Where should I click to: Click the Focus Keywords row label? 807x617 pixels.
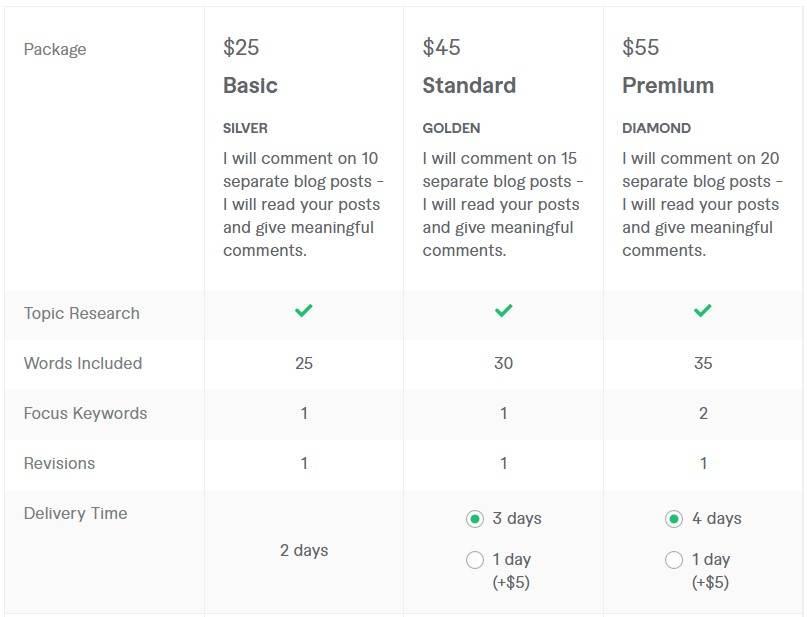[83, 414]
